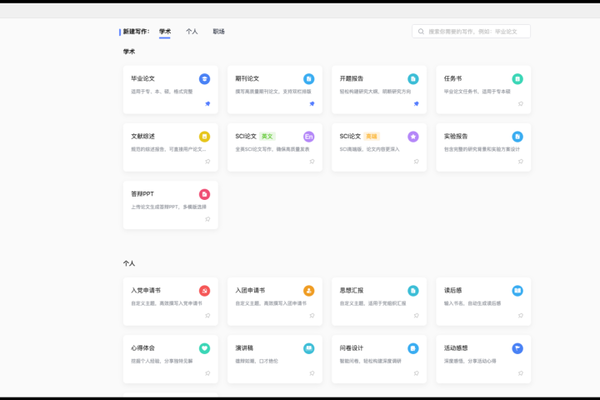Open the 演讲稿 writing card
The width and height of the screenshot is (600, 400).
tap(270, 358)
